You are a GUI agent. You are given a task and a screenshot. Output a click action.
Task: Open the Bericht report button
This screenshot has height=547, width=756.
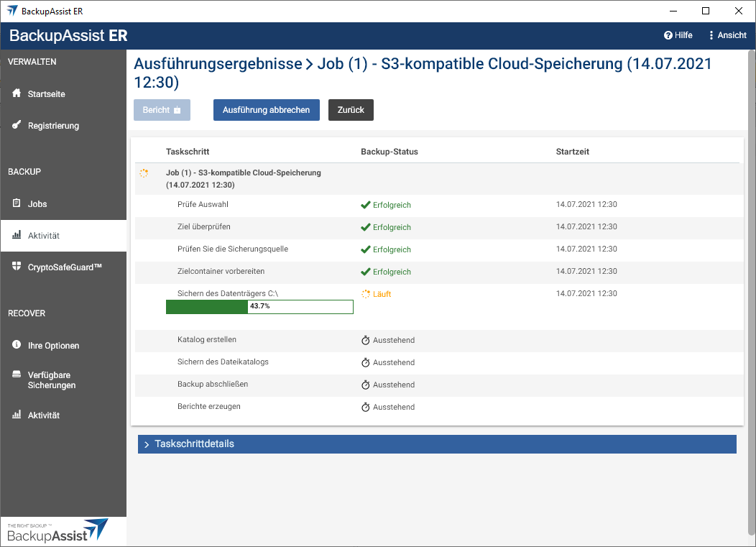pos(162,110)
